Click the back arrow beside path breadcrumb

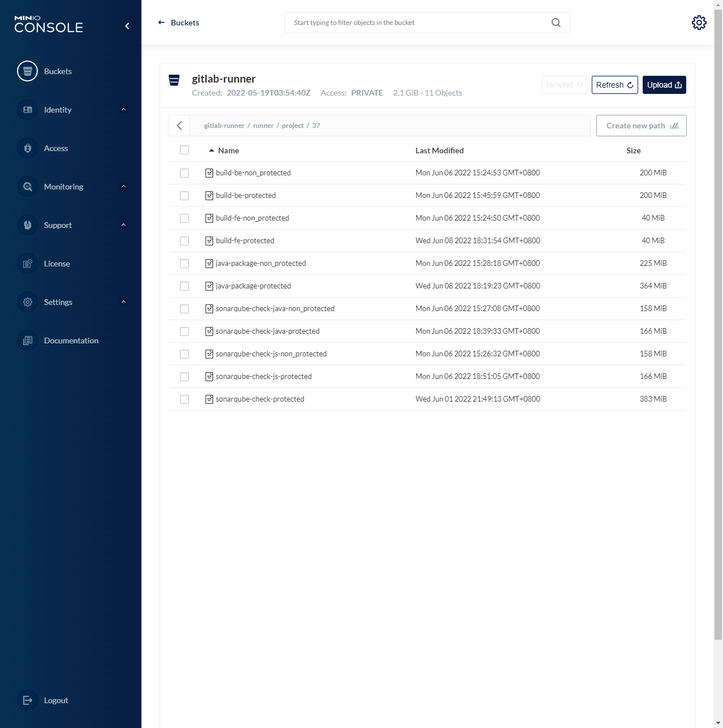tap(179, 126)
